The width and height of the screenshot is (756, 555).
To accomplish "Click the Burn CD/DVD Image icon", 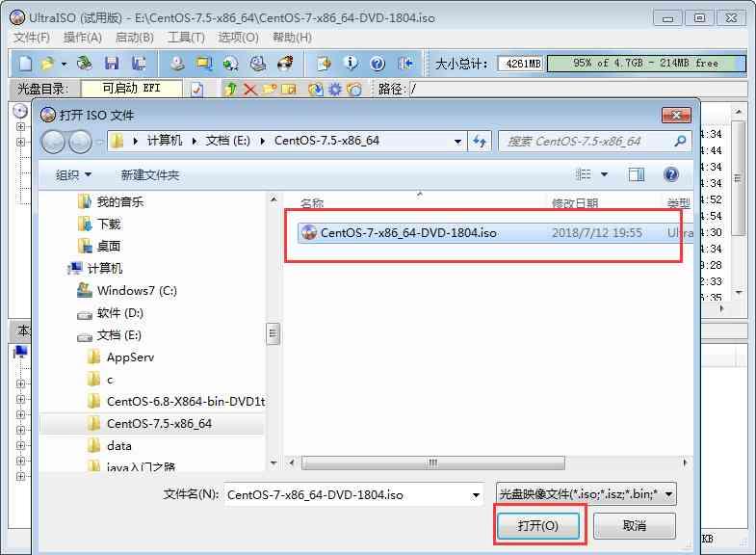I will (x=285, y=64).
